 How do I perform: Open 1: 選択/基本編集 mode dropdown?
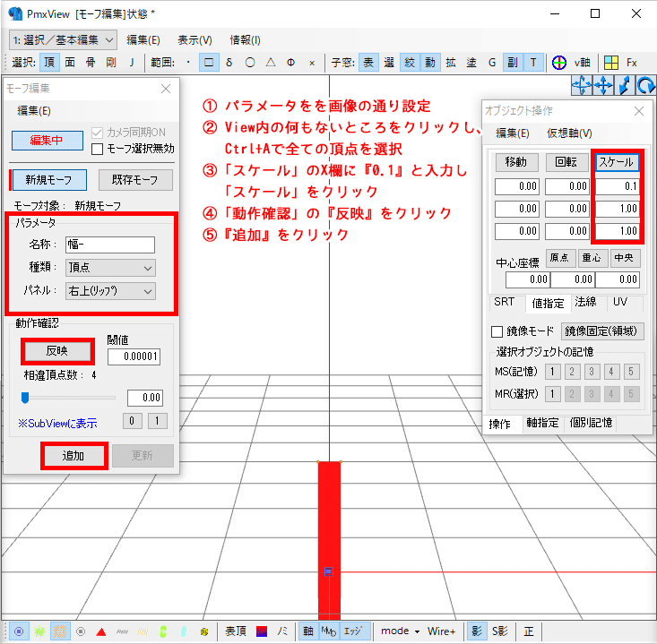click(63, 40)
